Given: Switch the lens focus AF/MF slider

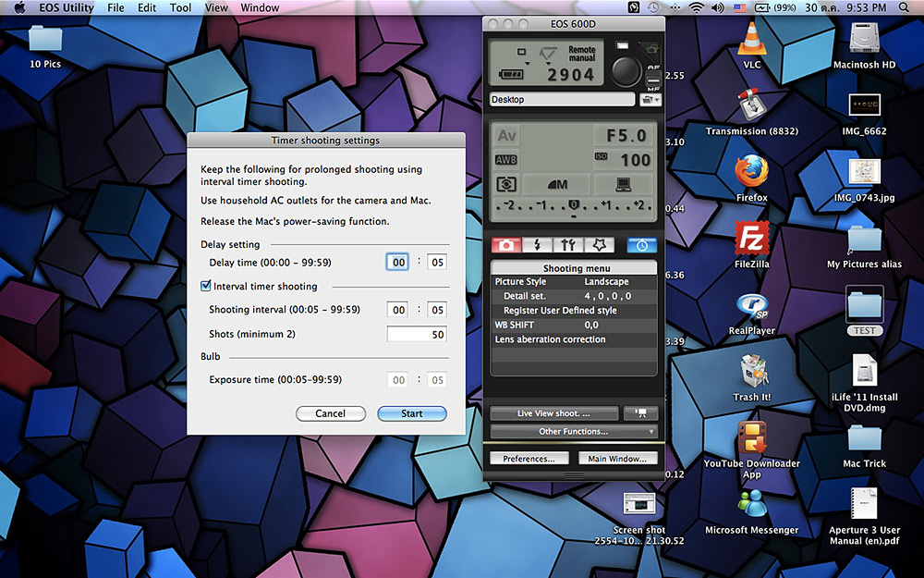Looking at the screenshot, I should [x=653, y=80].
